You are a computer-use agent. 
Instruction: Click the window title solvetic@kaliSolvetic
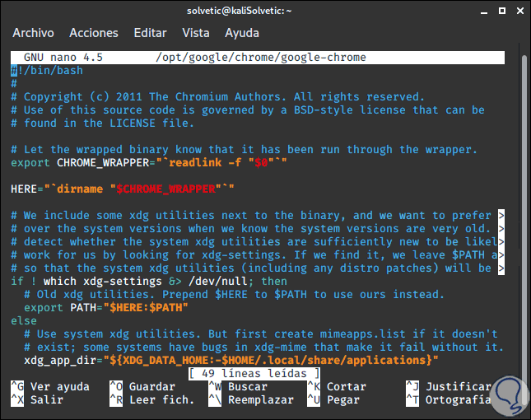click(x=239, y=11)
